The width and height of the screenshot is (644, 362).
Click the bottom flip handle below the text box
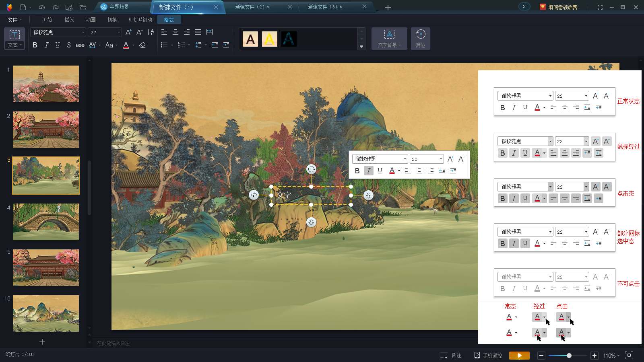311,222
